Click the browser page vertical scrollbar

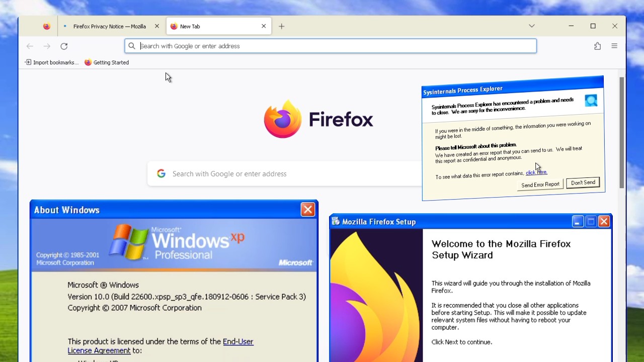point(622,133)
